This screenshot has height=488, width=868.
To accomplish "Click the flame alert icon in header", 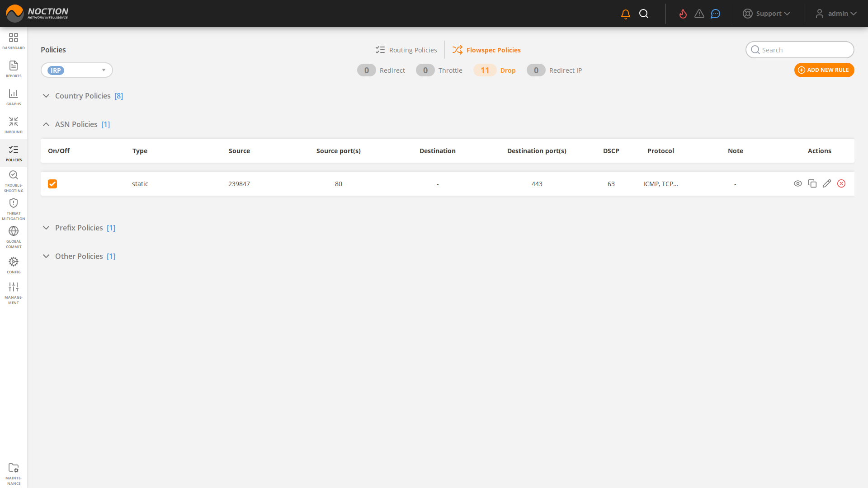I will pos(683,14).
